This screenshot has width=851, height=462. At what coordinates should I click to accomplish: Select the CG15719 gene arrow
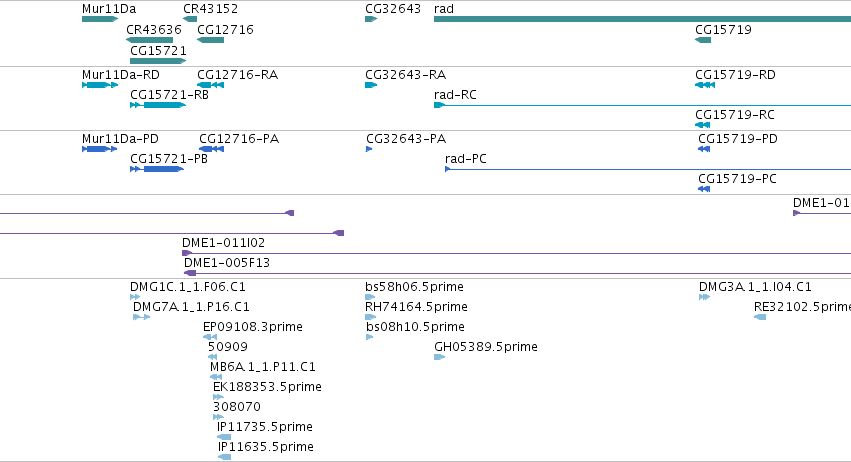pos(703,40)
